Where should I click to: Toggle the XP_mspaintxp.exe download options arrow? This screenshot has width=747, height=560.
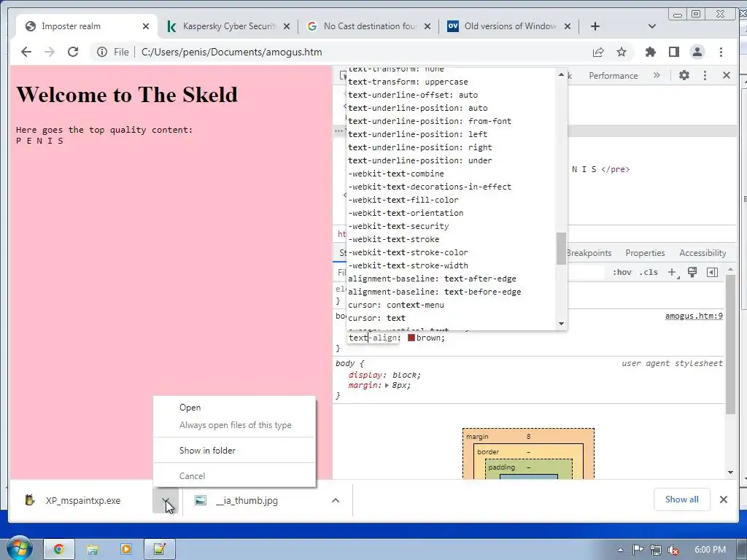point(166,500)
